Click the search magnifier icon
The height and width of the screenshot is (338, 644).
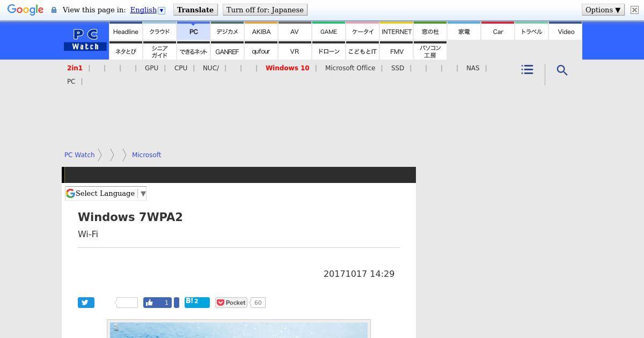pyautogui.click(x=562, y=70)
